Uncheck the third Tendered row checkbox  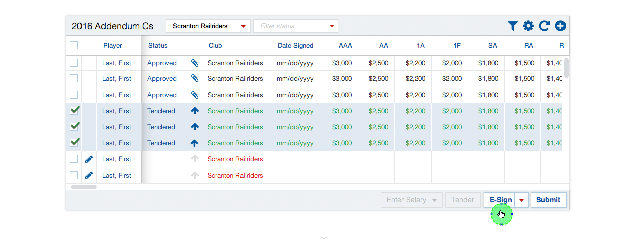pyautogui.click(x=74, y=142)
